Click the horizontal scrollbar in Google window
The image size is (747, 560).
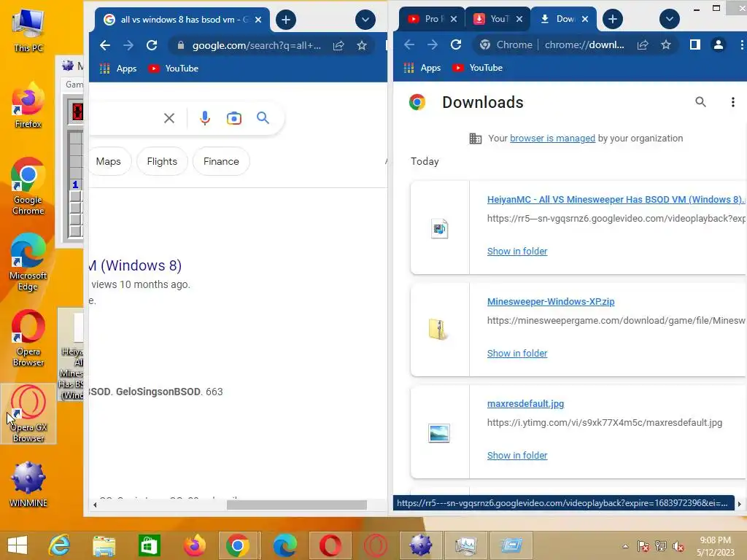pyautogui.click(x=296, y=505)
